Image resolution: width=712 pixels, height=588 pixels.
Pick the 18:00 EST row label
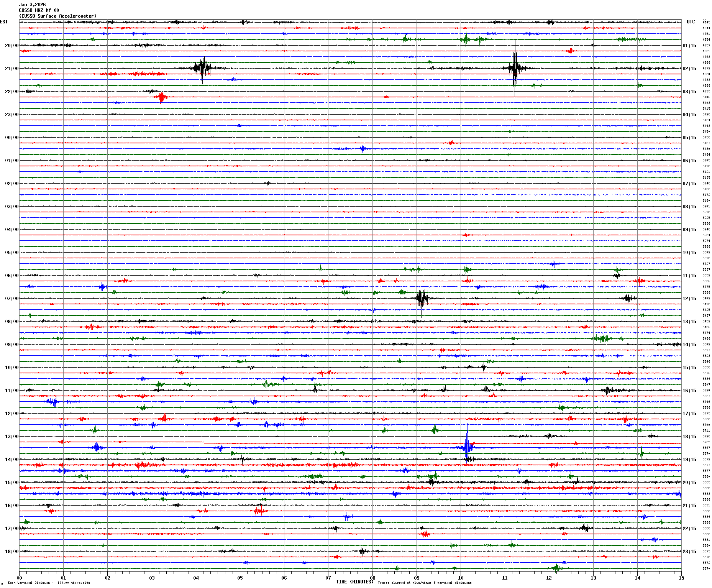11,552
